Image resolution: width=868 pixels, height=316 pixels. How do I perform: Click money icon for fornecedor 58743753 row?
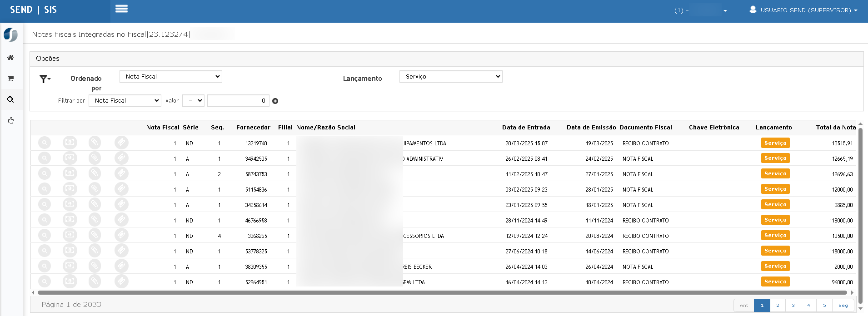click(70, 174)
